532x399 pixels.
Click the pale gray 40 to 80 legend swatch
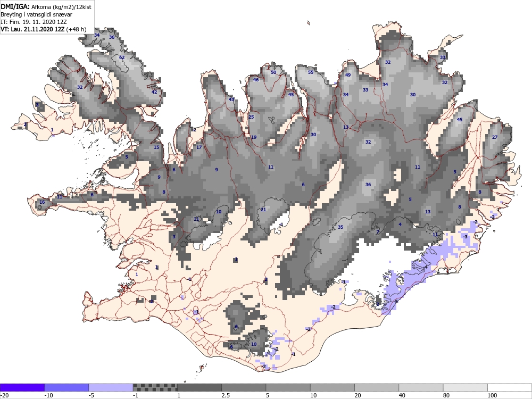421,387
